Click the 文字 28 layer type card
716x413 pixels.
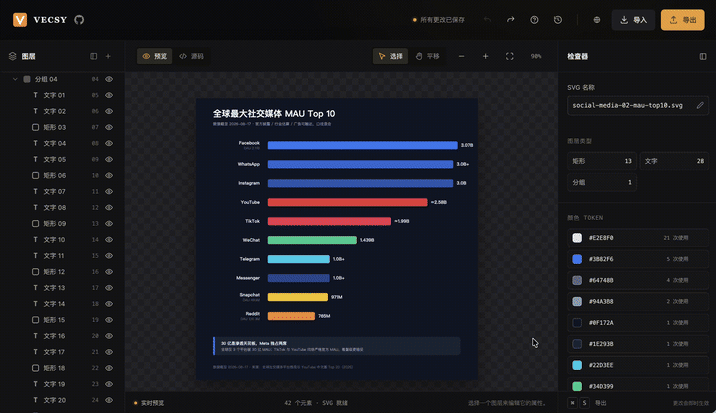click(674, 161)
